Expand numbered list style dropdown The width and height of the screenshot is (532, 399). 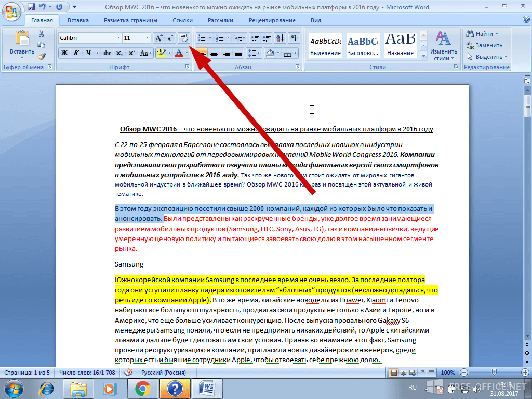[228, 38]
